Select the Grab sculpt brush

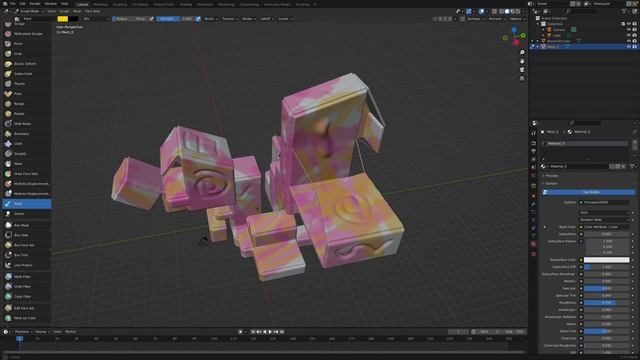pyautogui.click(x=27, y=54)
